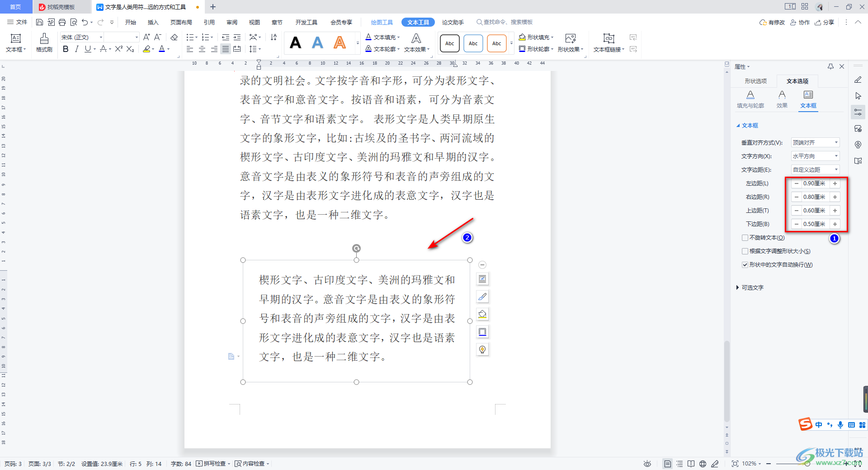This screenshot has height=470, width=868.
Task: Collapse the 文本框 section header
Action: (x=747, y=125)
